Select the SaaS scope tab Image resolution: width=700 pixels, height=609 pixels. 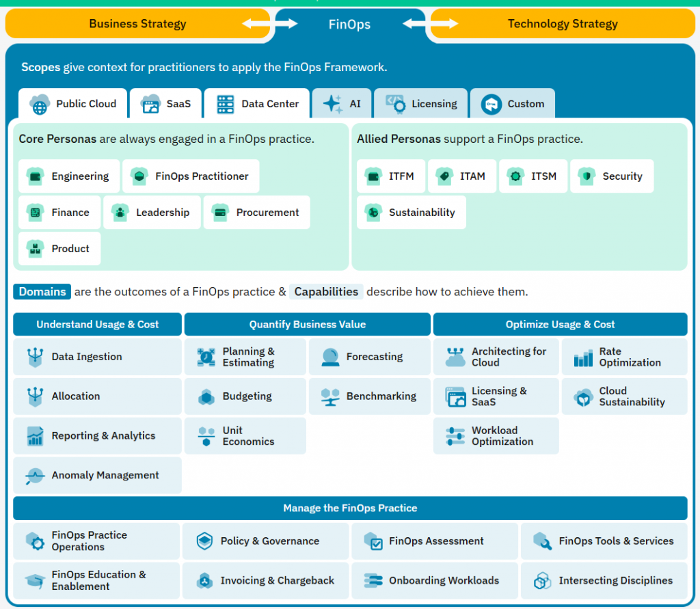[165, 104]
